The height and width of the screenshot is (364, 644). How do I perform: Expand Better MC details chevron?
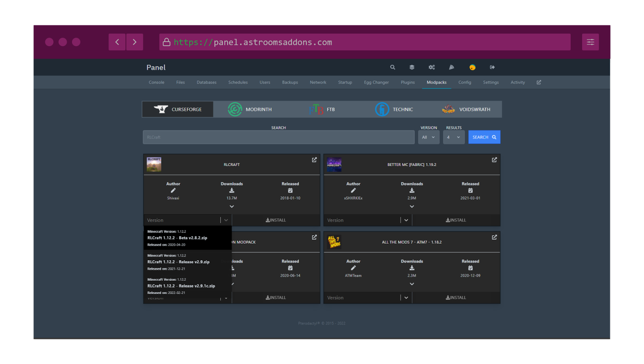click(412, 206)
